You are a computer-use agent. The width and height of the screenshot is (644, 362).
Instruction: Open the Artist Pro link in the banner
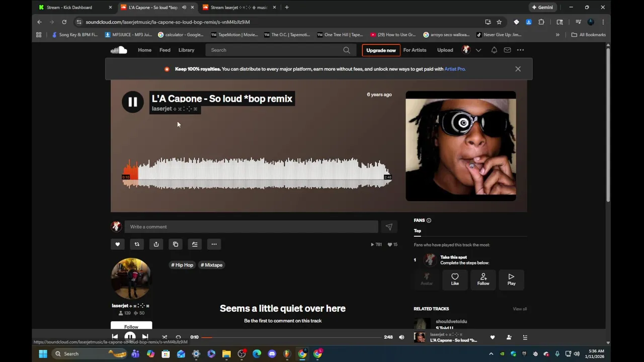tap(455, 69)
